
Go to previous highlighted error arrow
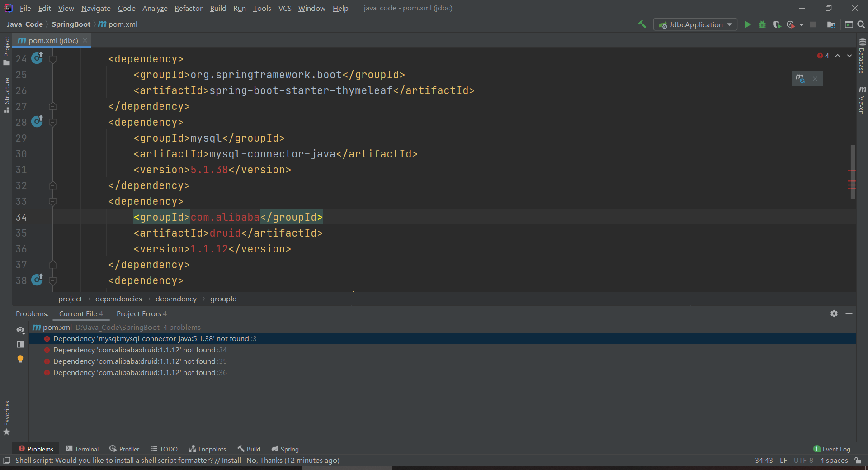pyautogui.click(x=838, y=56)
